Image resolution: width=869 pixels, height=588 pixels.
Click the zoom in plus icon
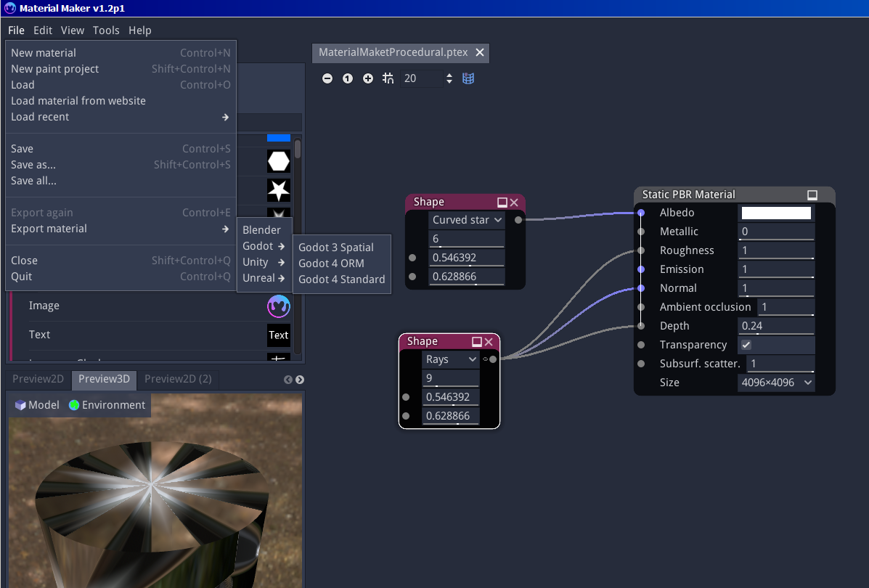(x=368, y=78)
